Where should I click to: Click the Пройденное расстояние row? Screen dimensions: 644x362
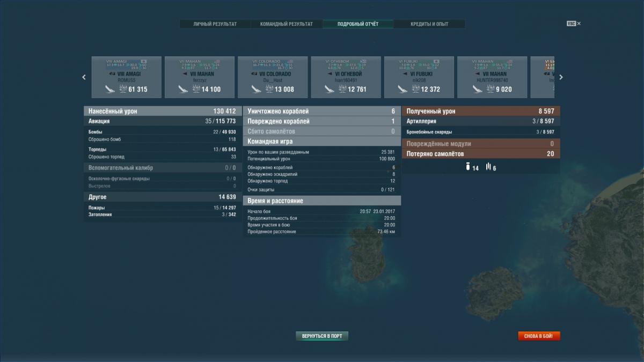click(x=322, y=232)
